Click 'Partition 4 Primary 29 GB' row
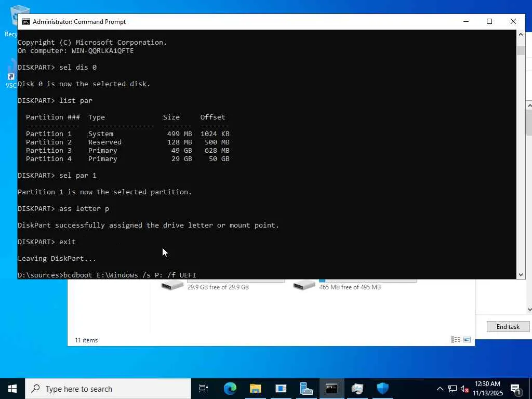The width and height of the screenshot is (532, 399). pos(128,159)
